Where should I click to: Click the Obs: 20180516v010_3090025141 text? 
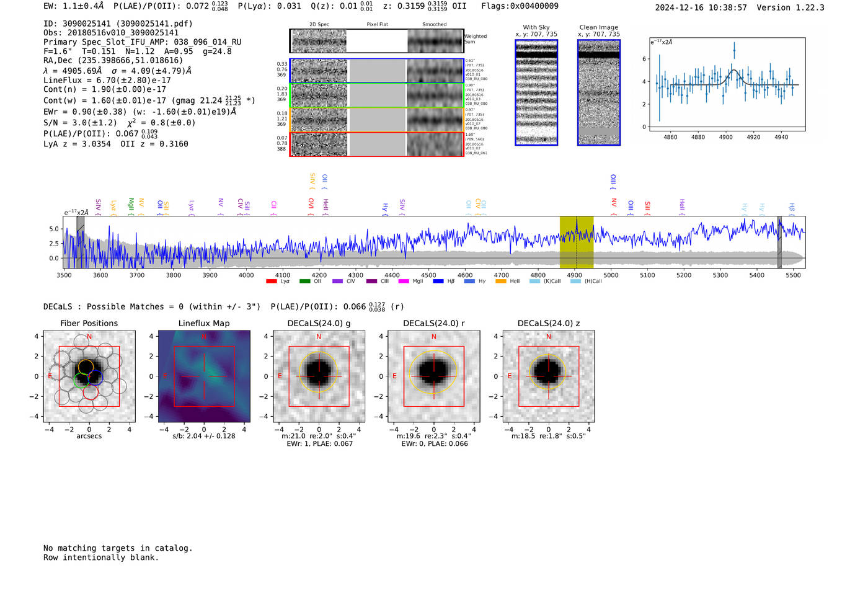pos(111,33)
